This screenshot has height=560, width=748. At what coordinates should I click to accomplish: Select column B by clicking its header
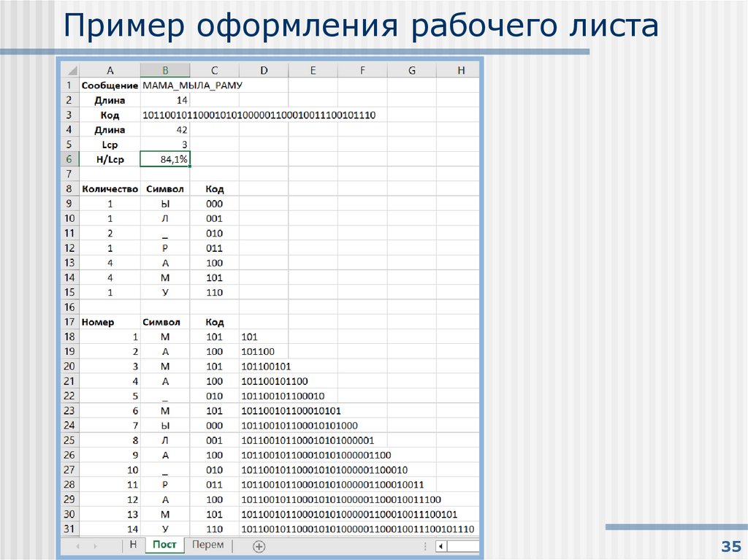coord(165,69)
